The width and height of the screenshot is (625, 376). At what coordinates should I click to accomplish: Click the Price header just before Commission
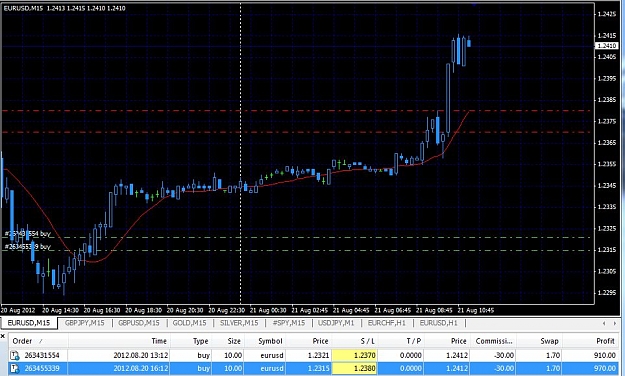point(447,341)
